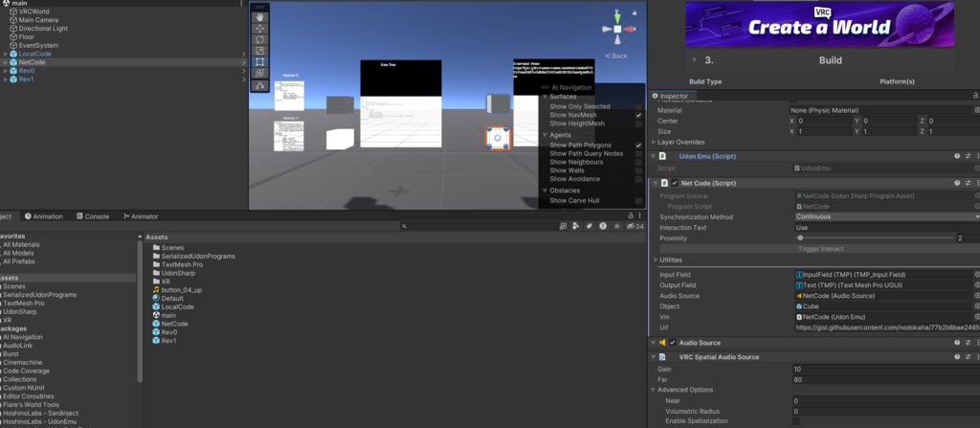Select the Move tool in scene toolbar

260,28
